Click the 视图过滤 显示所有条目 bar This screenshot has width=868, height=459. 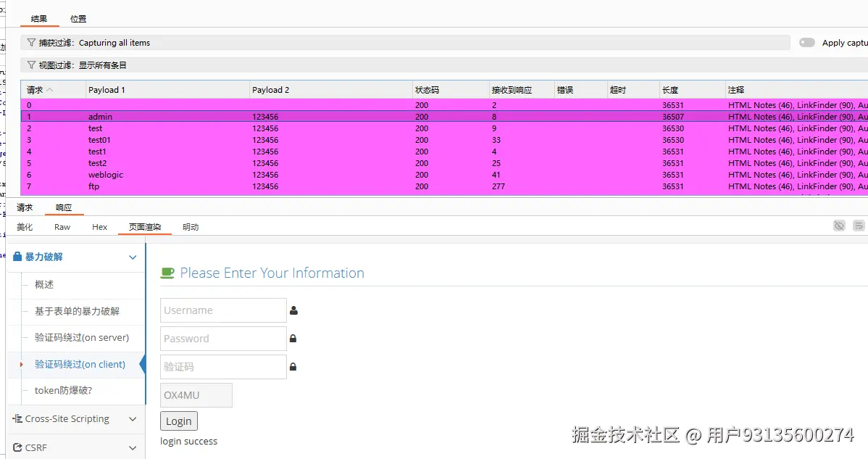pos(444,65)
